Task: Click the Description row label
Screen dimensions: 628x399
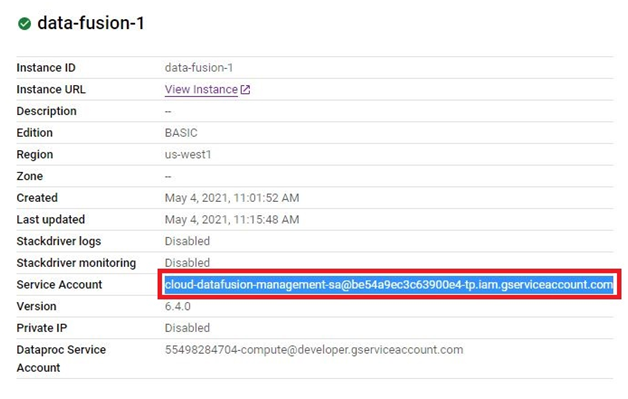Action: click(x=46, y=111)
